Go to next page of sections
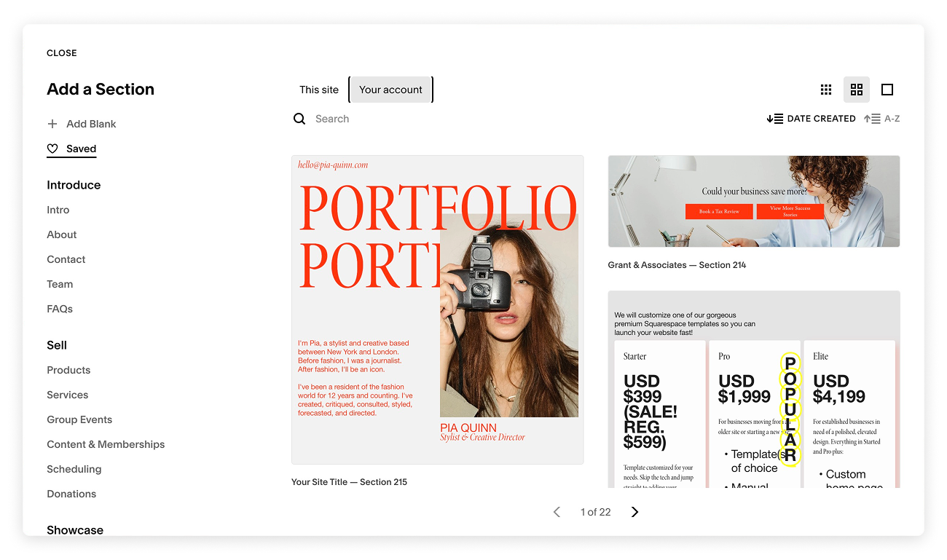 click(634, 511)
